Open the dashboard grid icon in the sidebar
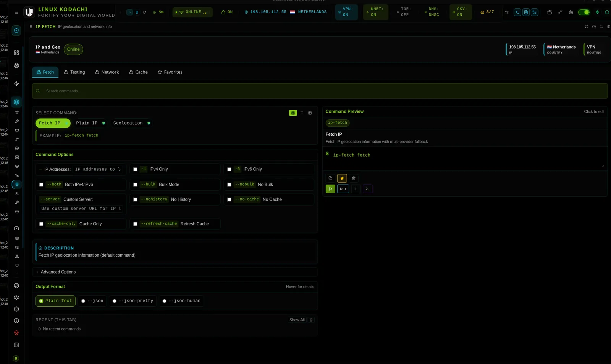The height and width of the screenshot is (364, 611). [16, 53]
